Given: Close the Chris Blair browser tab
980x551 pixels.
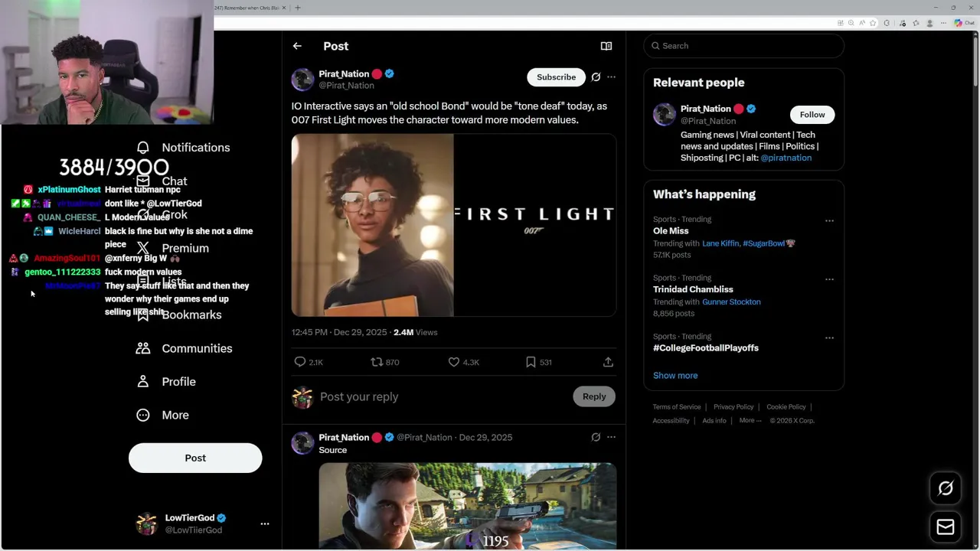Looking at the screenshot, I should pyautogui.click(x=284, y=8).
